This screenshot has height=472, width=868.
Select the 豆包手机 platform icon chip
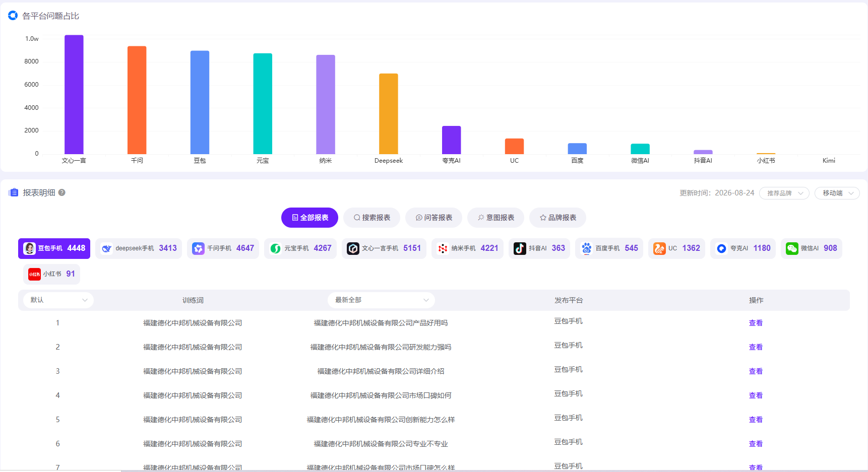54,248
